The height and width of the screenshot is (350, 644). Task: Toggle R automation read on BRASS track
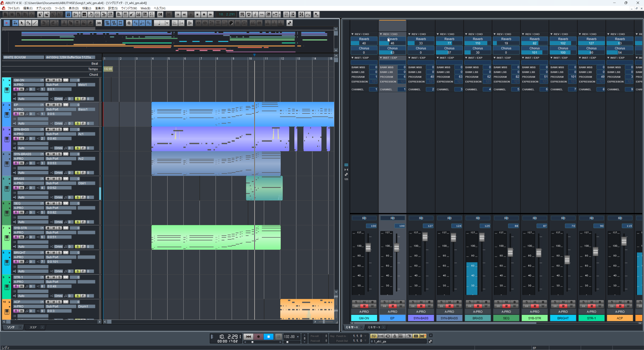tap(16, 188)
